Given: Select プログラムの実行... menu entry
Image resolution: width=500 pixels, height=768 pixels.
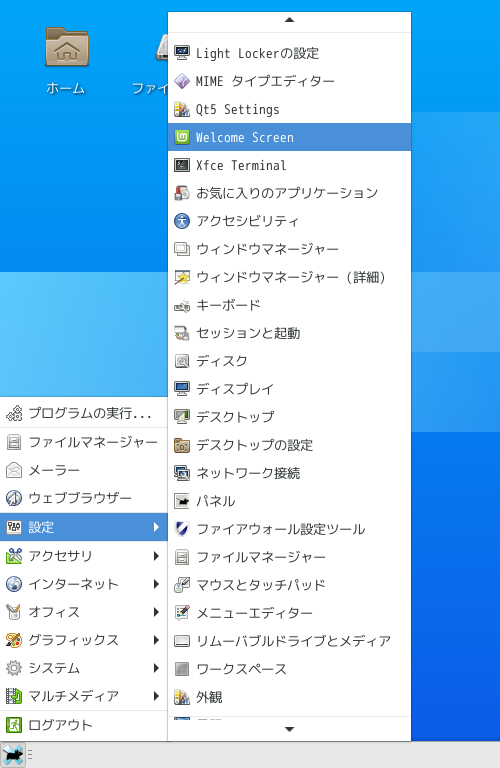Looking at the screenshot, I should point(84,414).
